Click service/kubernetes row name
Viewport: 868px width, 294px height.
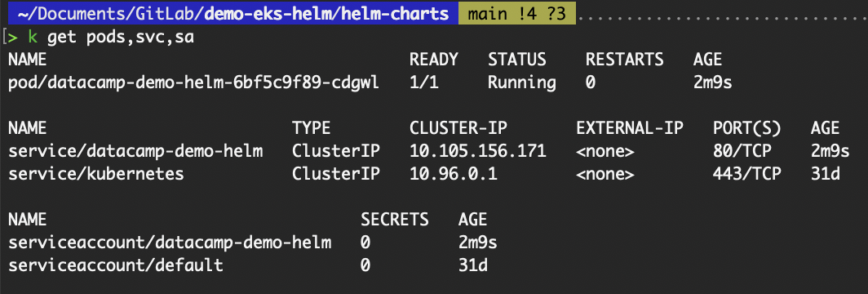pyautogui.click(x=95, y=174)
